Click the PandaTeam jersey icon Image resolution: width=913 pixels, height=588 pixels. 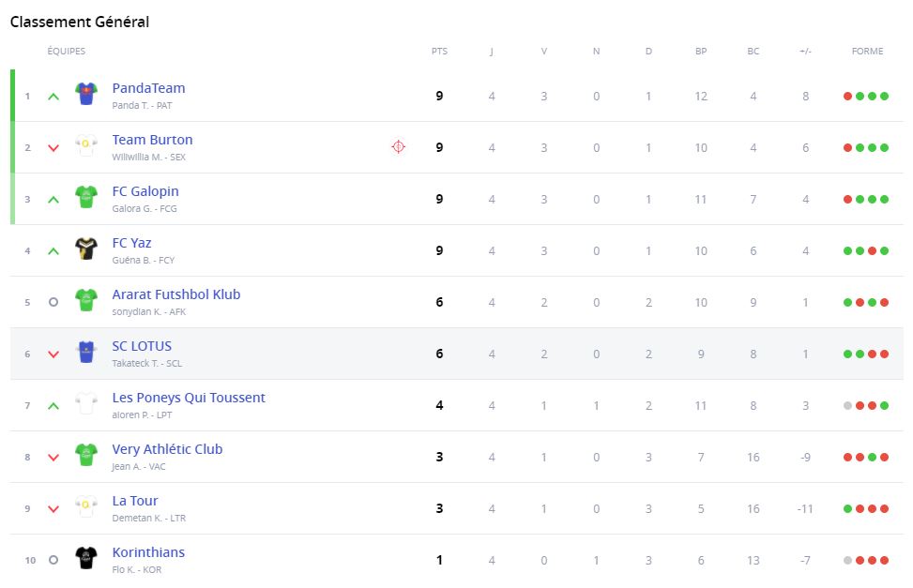pyautogui.click(x=86, y=95)
